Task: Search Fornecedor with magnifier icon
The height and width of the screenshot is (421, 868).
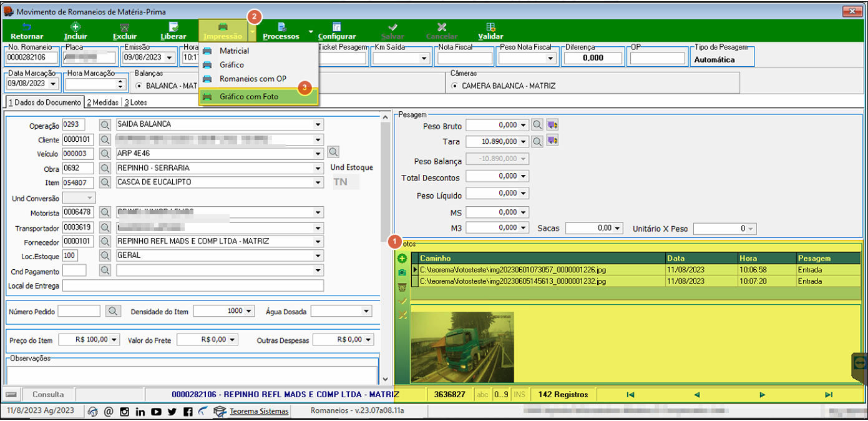Action: (105, 241)
